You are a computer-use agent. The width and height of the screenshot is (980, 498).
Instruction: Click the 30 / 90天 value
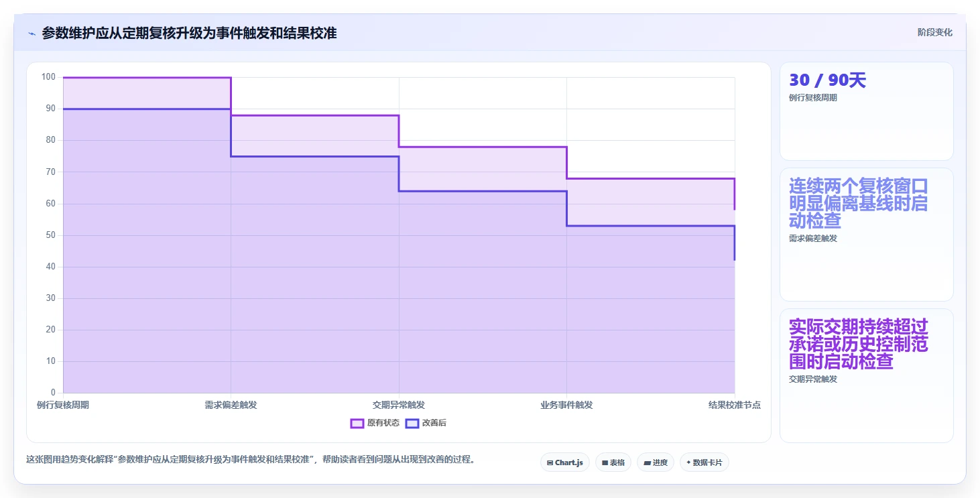[x=827, y=80]
